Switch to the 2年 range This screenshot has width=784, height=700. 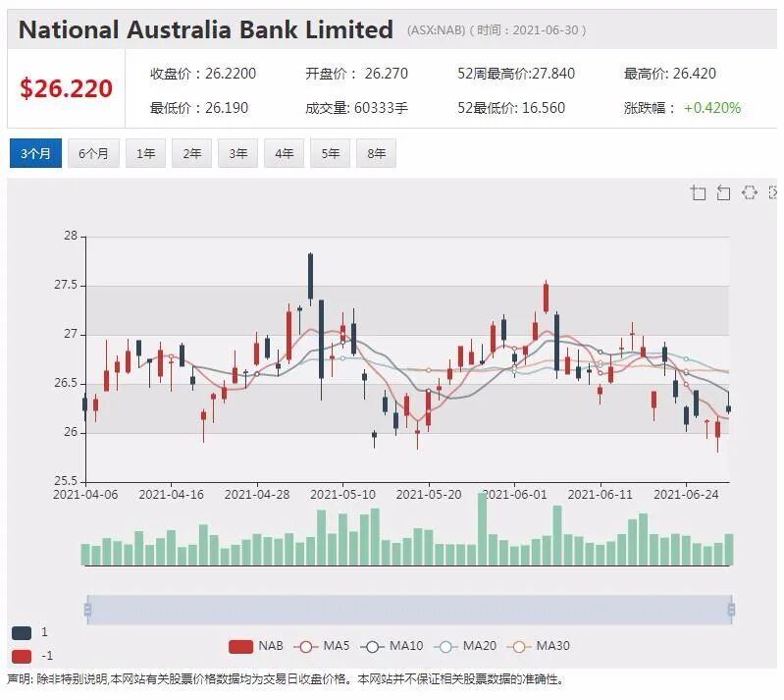pyautogui.click(x=191, y=153)
